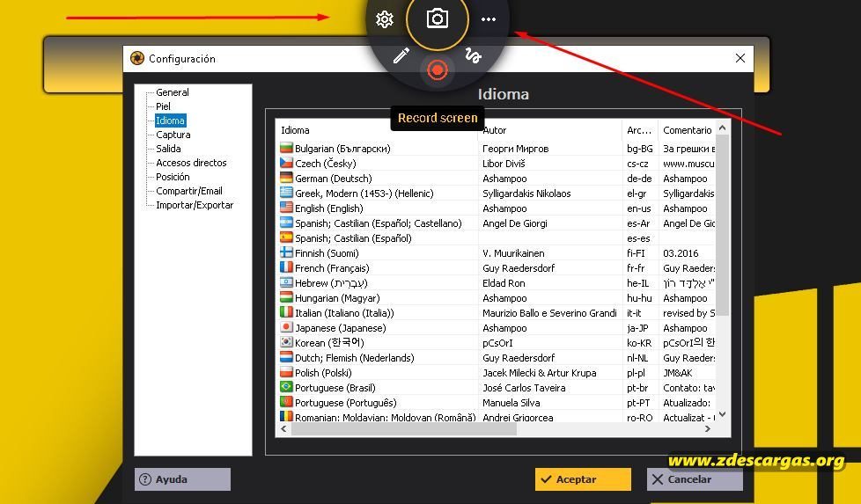
Task: Start recording with the red record button
Action: click(x=437, y=70)
